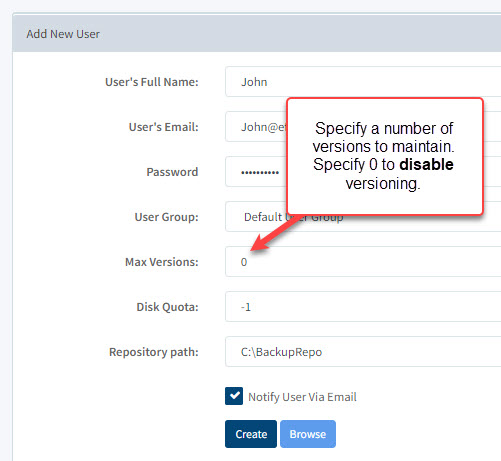Click the Create button

[x=251, y=434]
